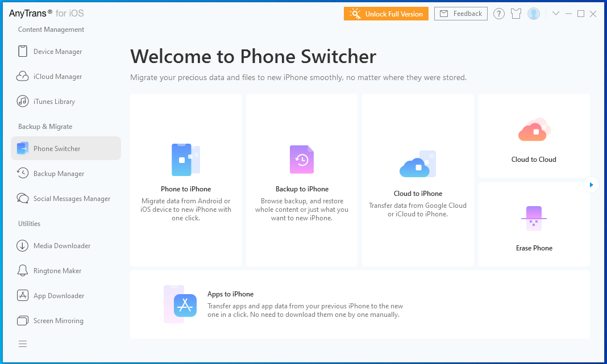Open Screen Mirroring utility
607x364 pixels.
tap(66, 321)
